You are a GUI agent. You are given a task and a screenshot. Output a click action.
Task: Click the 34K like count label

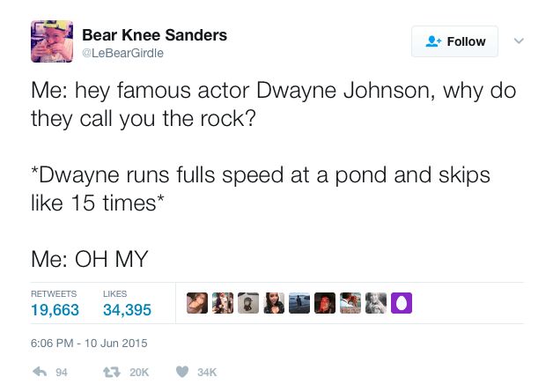pyautogui.click(x=207, y=373)
